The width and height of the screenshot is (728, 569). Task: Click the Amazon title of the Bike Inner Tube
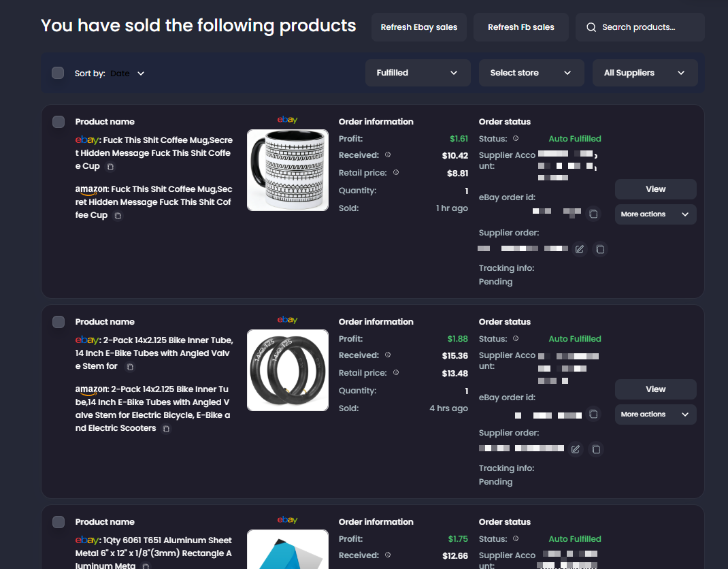point(153,408)
